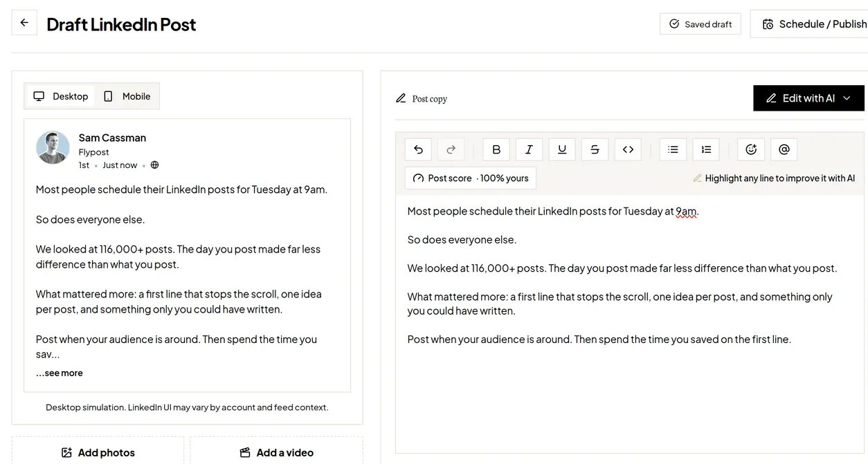Redo the last edit

point(451,149)
